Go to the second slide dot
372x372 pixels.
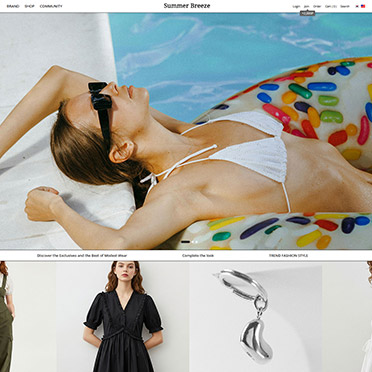click(x=192, y=242)
